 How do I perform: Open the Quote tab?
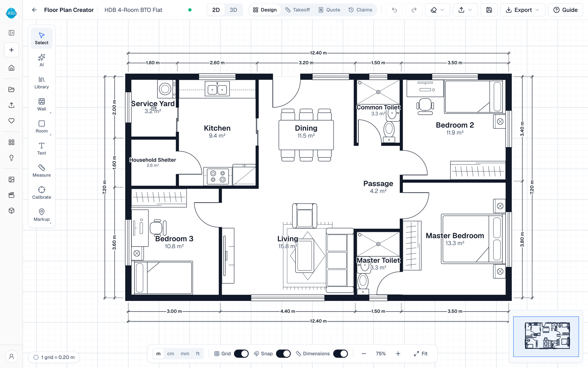point(329,10)
